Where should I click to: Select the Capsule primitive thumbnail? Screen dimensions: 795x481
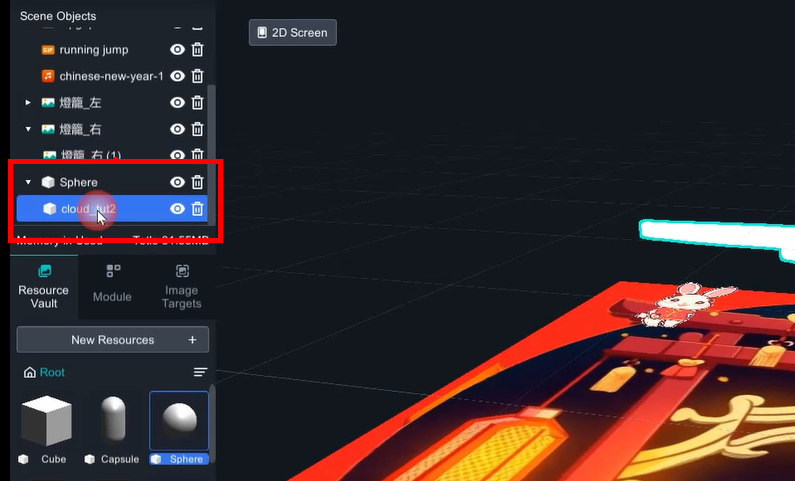(113, 422)
